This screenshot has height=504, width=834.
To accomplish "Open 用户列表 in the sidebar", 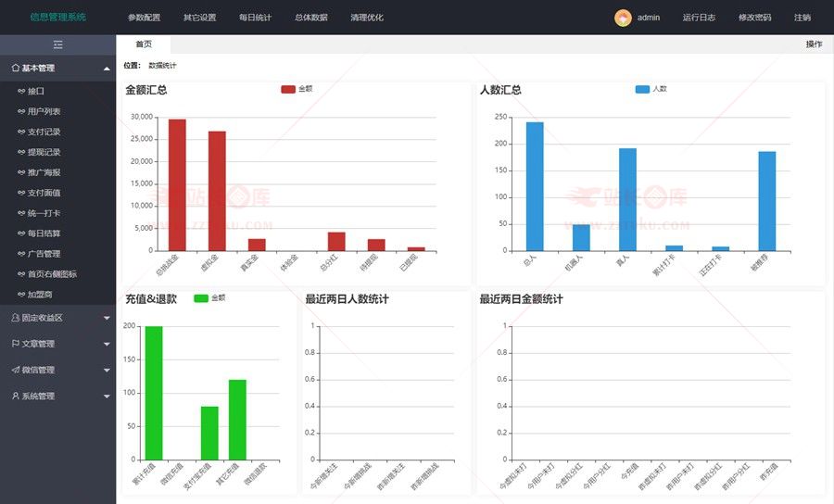I will point(44,111).
